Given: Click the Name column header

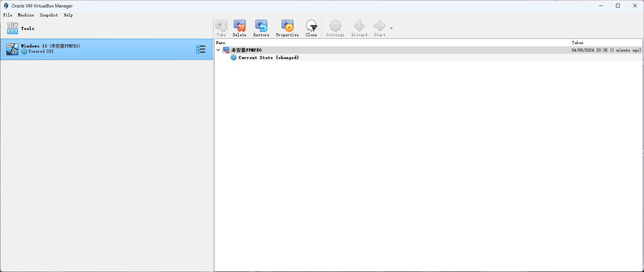Looking at the screenshot, I should tap(392, 43).
